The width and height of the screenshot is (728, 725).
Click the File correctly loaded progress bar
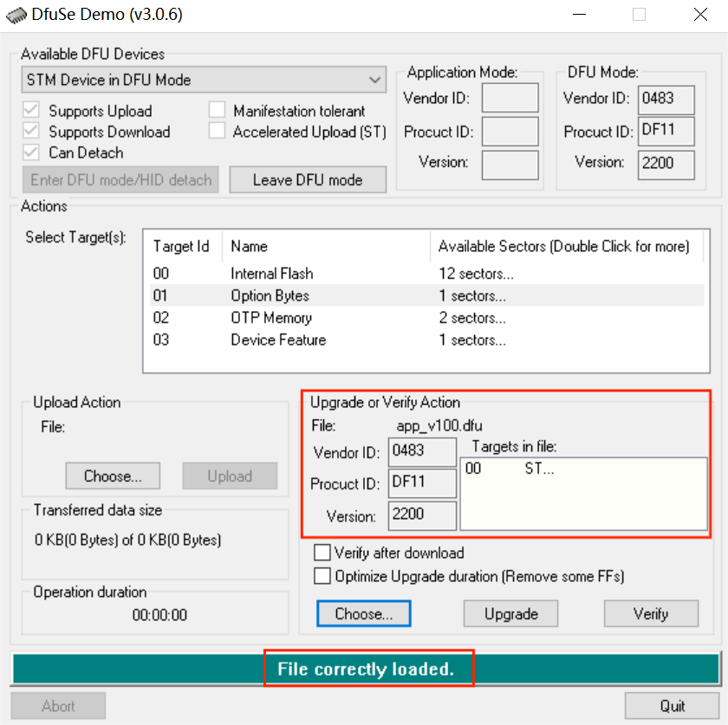365,670
